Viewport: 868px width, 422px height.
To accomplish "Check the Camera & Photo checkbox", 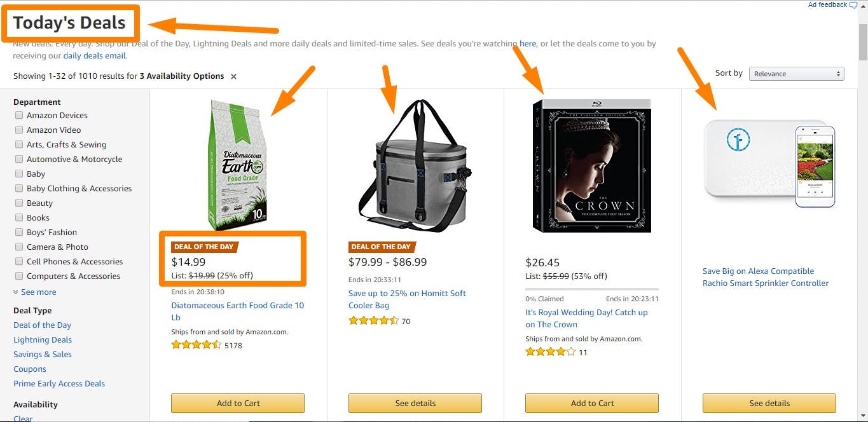I will (19, 247).
